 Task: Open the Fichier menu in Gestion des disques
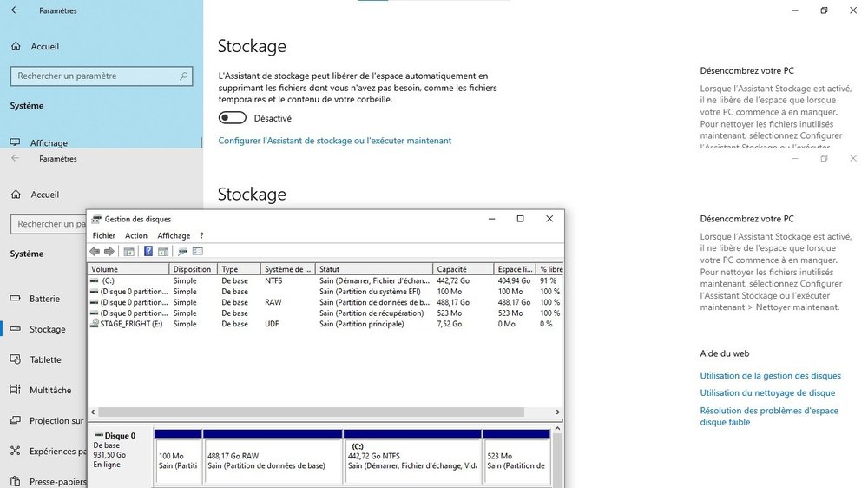tap(104, 235)
